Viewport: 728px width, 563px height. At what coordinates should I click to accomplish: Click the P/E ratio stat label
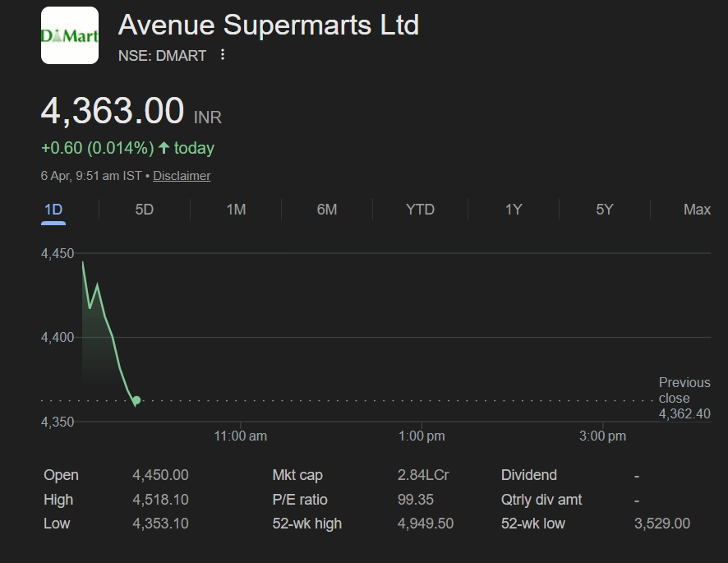click(300, 500)
